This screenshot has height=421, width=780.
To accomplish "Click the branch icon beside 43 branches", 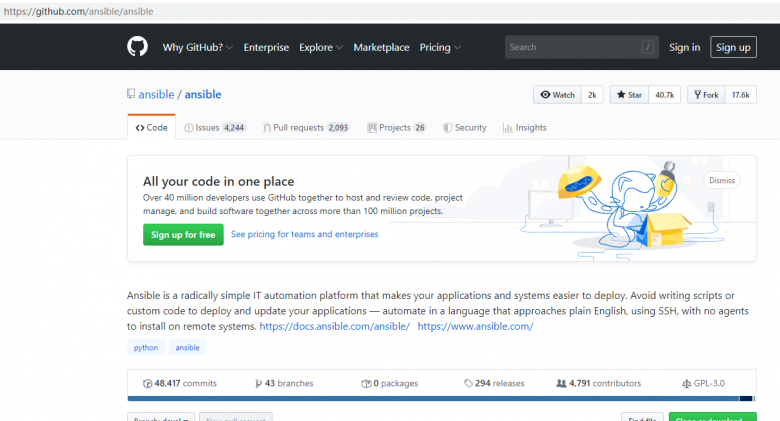I will click(x=258, y=384).
